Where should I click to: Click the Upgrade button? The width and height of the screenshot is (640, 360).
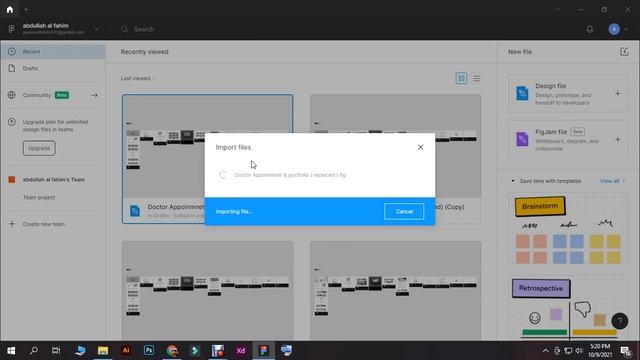click(39, 148)
